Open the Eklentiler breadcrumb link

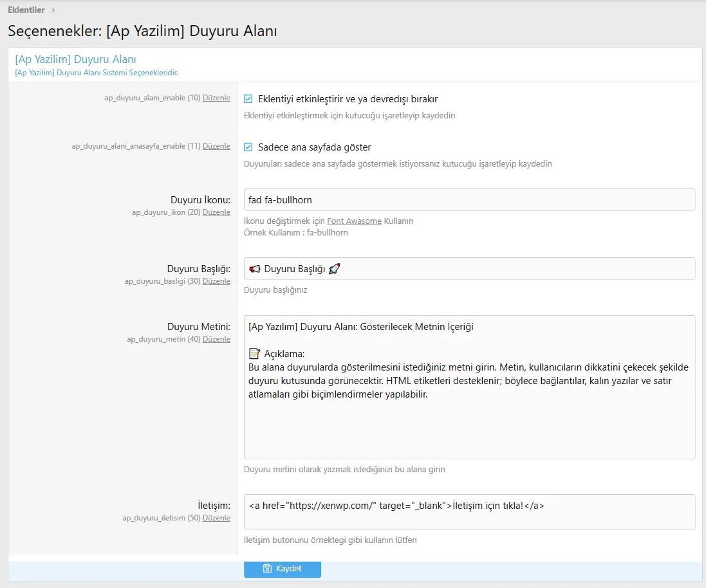(26, 10)
